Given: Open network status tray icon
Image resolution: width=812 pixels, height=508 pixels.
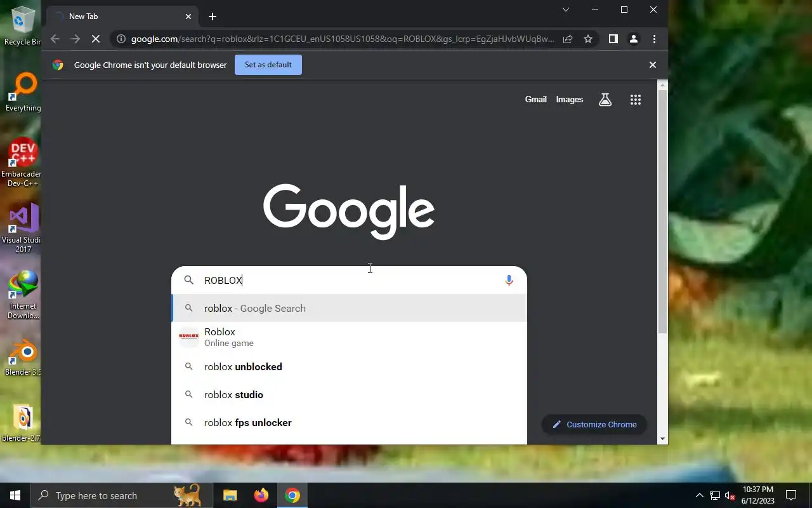Looking at the screenshot, I should pyautogui.click(x=715, y=495).
